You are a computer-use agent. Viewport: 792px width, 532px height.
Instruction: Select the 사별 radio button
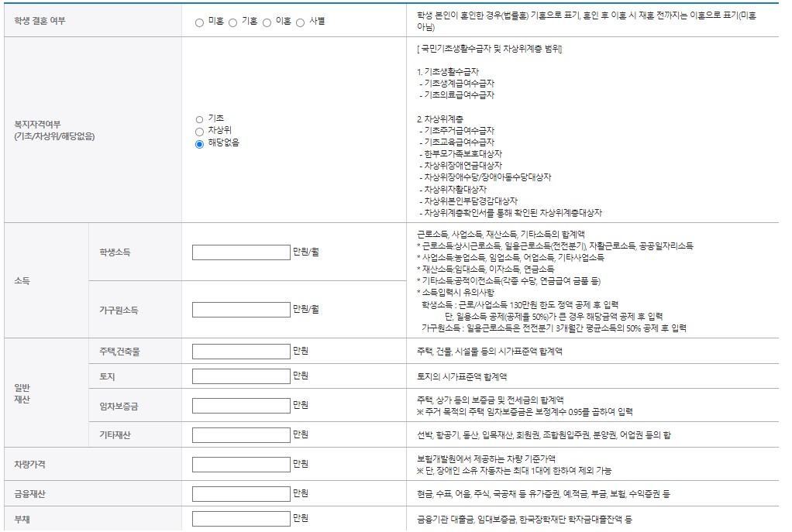tap(300, 22)
